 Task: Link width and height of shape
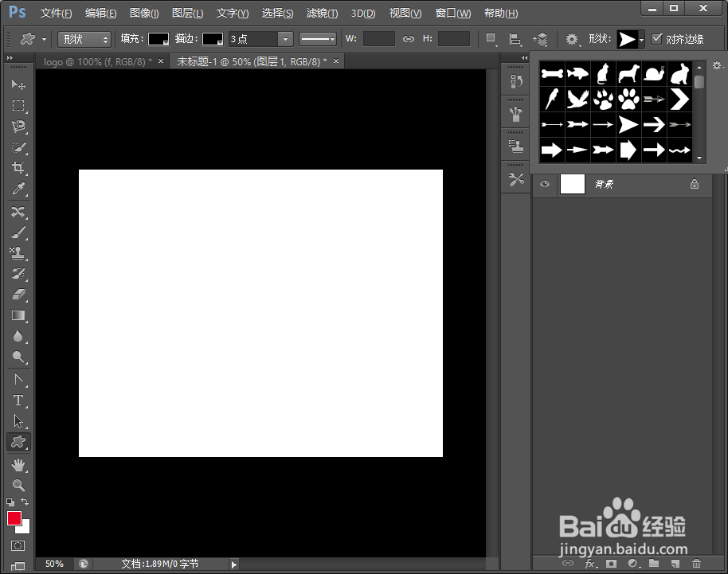408,39
